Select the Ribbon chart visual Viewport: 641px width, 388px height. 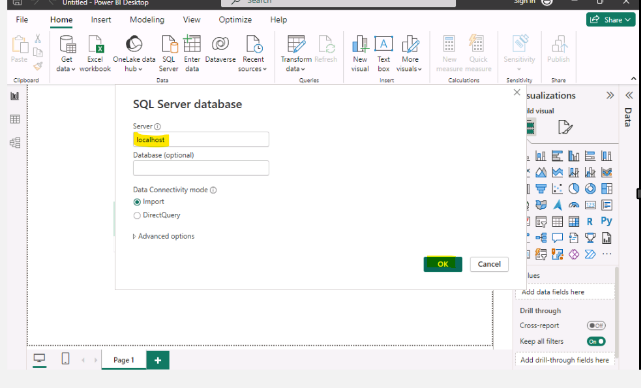coord(607,172)
